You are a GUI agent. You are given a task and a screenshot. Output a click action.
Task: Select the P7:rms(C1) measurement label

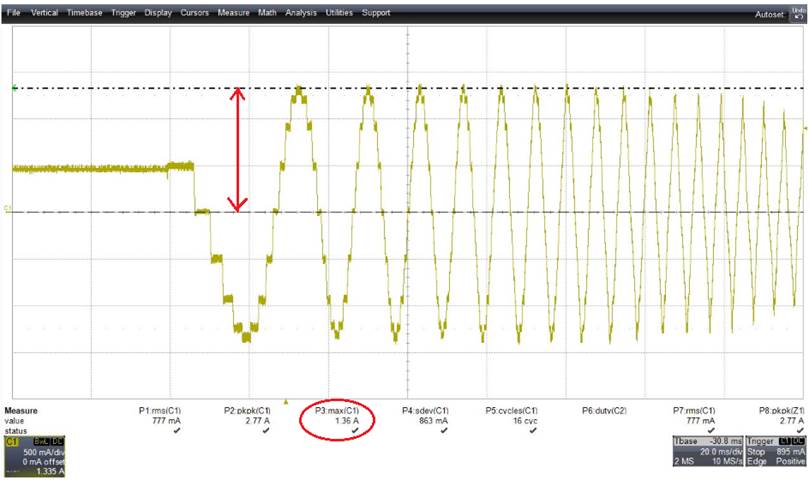point(694,411)
